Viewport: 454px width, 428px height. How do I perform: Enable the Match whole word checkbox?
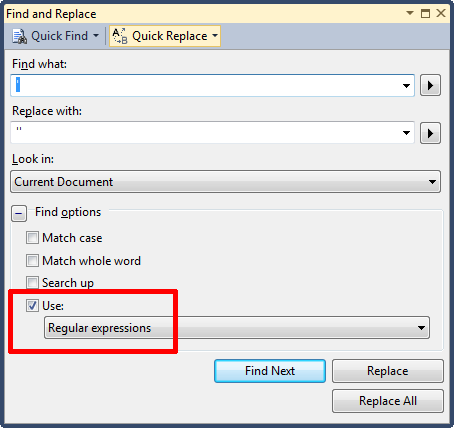[32, 260]
